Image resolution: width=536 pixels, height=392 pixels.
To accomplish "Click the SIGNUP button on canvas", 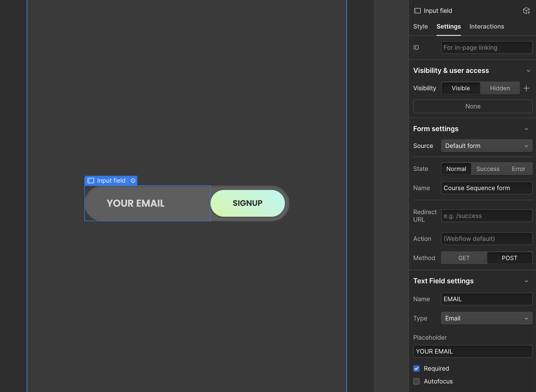I will 247,203.
